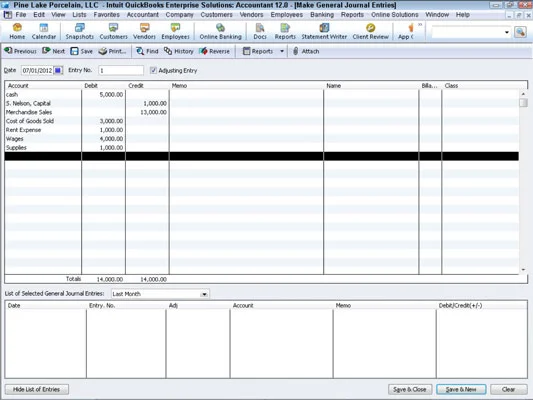Open the Vendors center icon
The height and width of the screenshot is (400, 533).
pos(144,32)
